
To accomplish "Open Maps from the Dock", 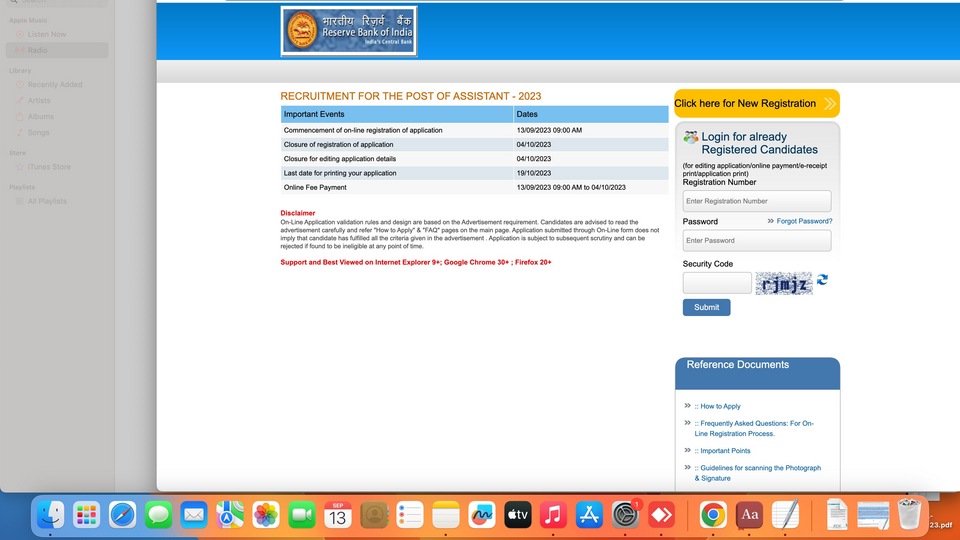I will [x=230, y=515].
